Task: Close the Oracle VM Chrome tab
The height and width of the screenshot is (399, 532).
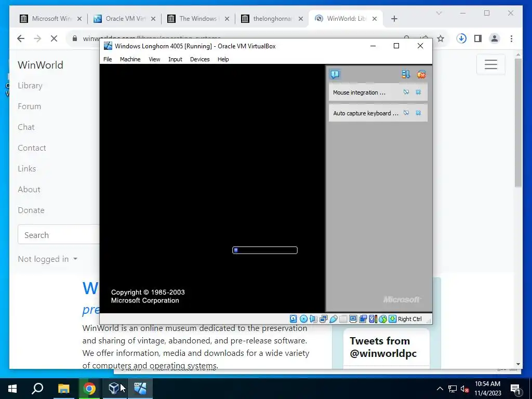Action: click(153, 19)
